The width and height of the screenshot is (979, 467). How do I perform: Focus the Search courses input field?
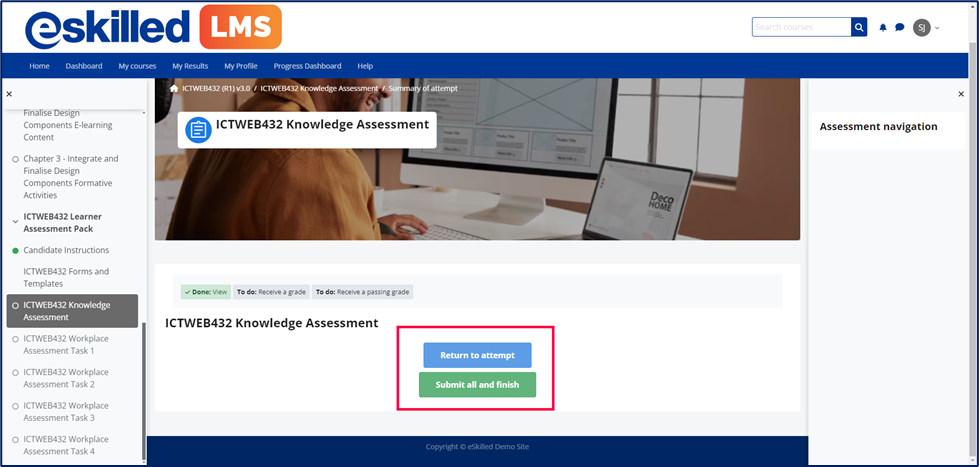coord(802,27)
